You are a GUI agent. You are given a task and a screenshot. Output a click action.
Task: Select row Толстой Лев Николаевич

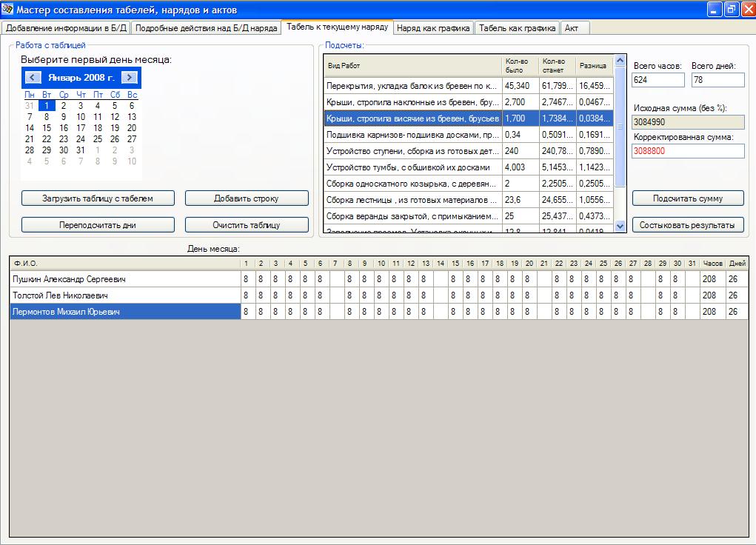click(x=378, y=295)
